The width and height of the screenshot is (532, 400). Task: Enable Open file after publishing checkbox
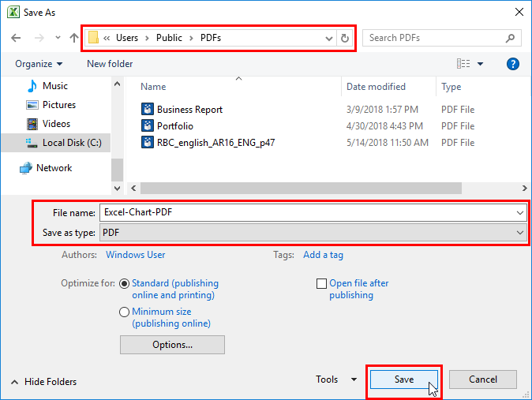pyautogui.click(x=321, y=283)
